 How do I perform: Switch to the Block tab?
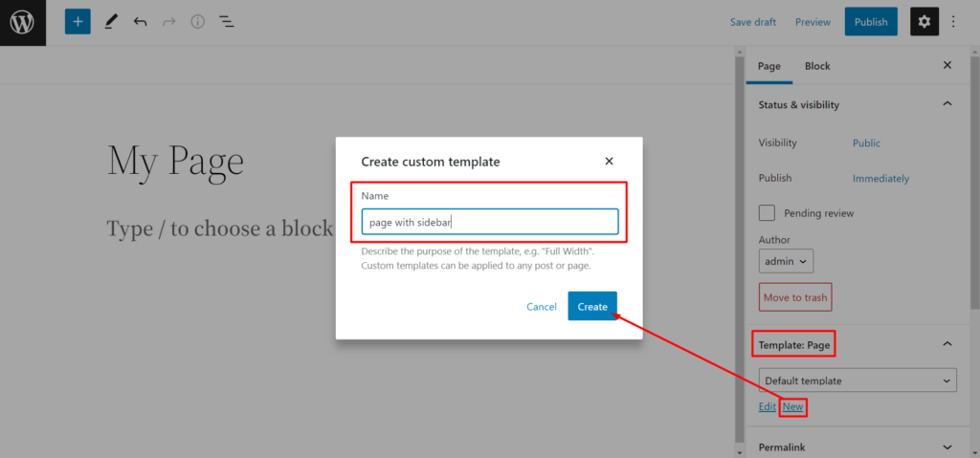tap(817, 66)
